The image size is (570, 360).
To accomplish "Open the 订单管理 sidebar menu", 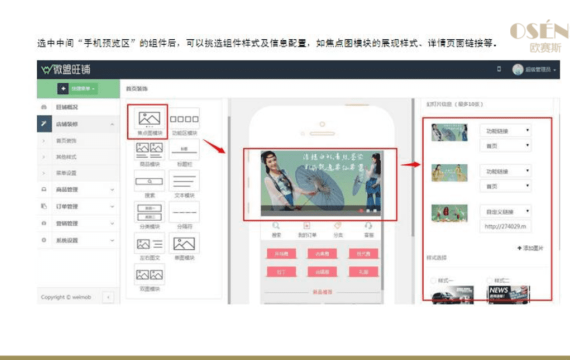I will tap(78, 206).
